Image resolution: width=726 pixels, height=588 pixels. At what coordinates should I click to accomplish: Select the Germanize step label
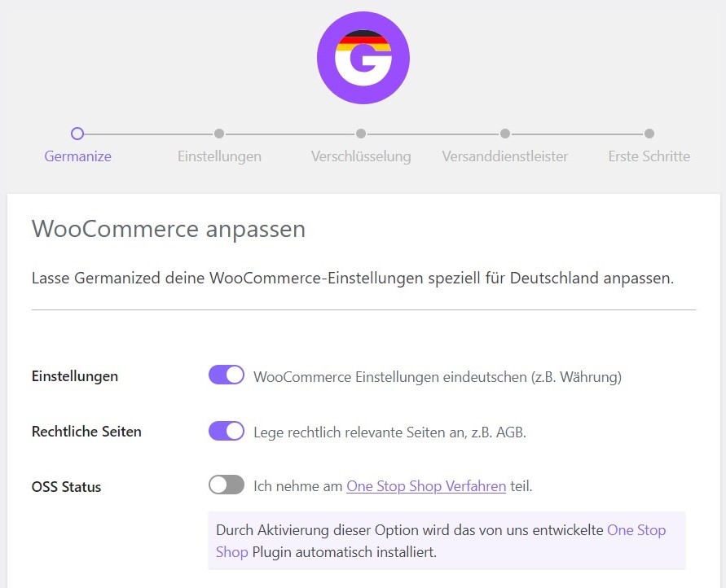coord(77,156)
